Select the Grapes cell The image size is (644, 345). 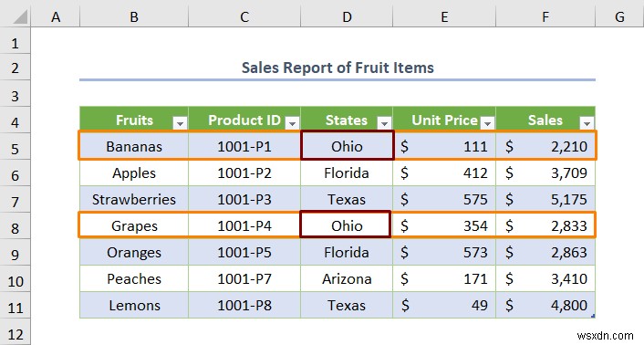point(134,225)
